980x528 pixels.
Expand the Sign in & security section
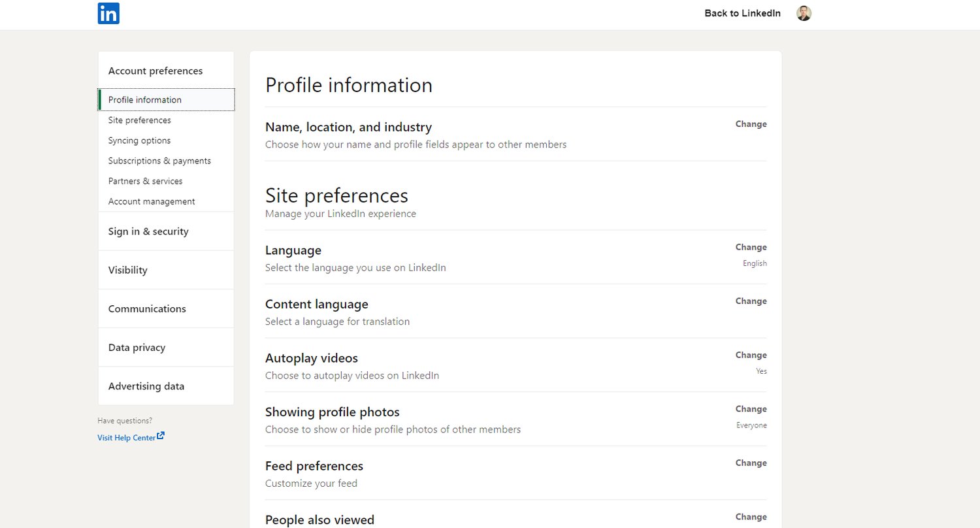click(148, 231)
